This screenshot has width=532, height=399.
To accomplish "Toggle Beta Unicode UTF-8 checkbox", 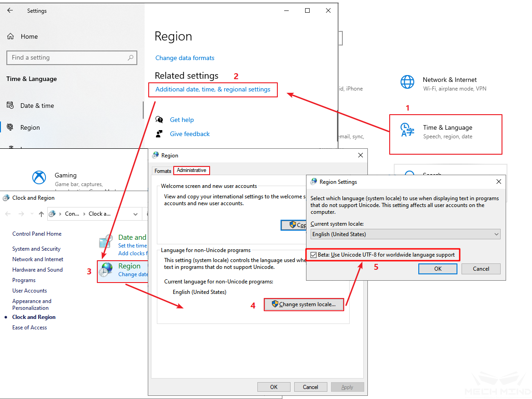I will [313, 255].
